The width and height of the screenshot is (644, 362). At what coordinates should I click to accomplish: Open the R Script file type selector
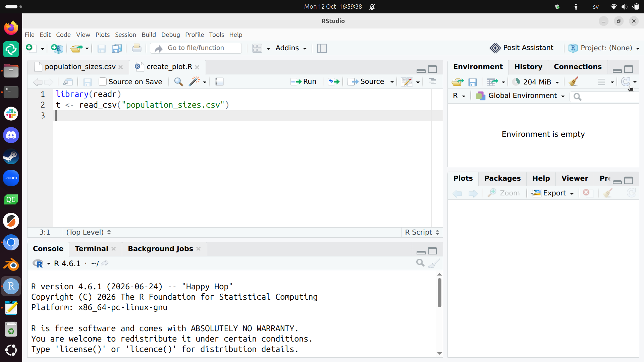[422, 232]
